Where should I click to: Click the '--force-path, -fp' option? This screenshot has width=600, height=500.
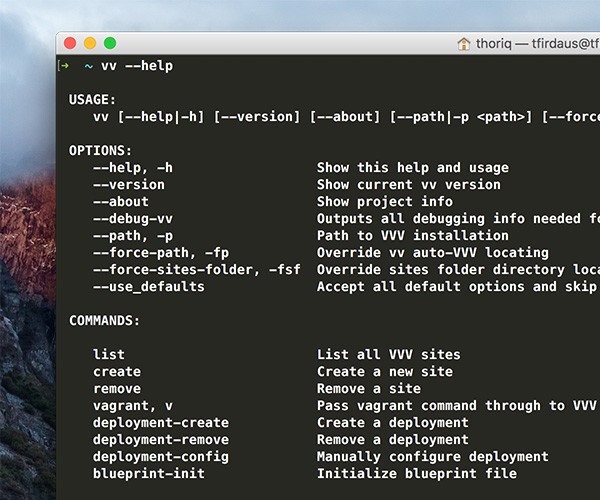click(161, 252)
